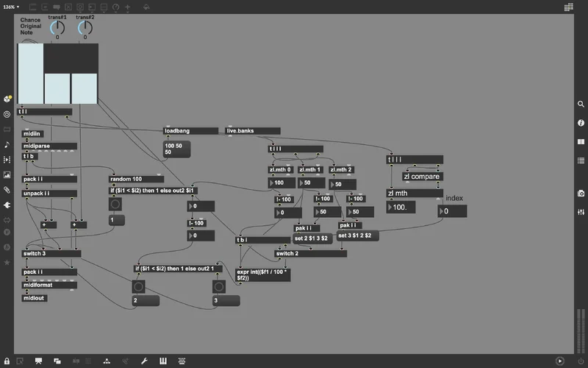This screenshot has height=368, width=588.
Task: Adjust the trans#1 dial knob
Action: (57, 27)
